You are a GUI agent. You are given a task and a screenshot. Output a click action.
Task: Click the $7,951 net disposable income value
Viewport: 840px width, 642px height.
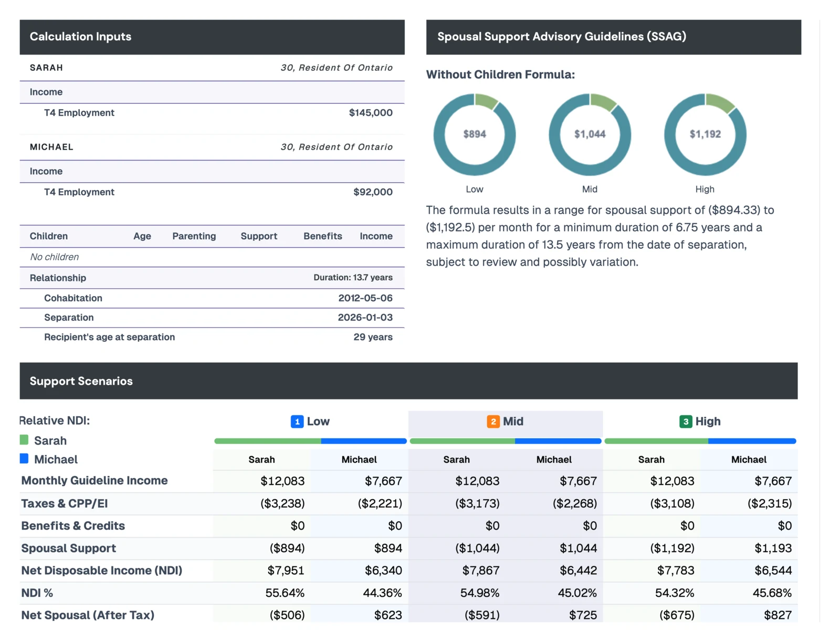coord(286,571)
